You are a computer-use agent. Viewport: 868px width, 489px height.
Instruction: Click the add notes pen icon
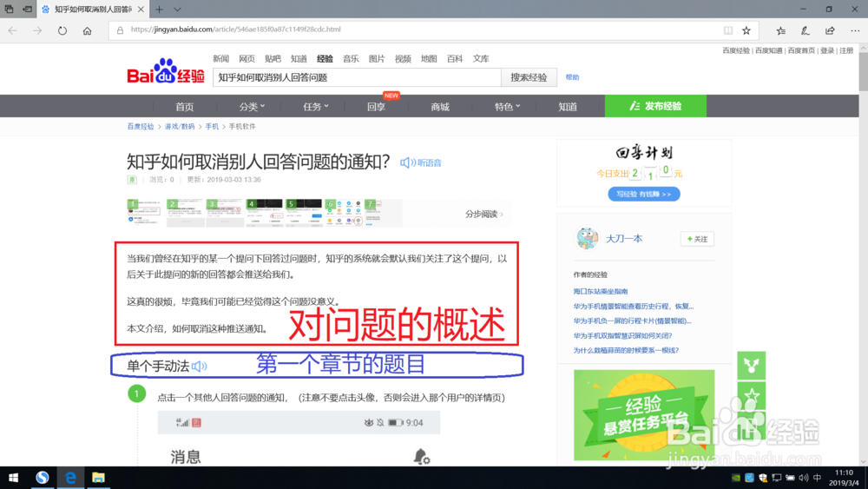click(805, 30)
